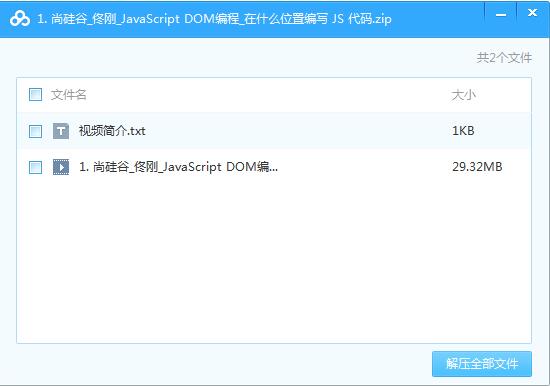
Task: Click the zip file name in title bar
Action: (x=214, y=19)
